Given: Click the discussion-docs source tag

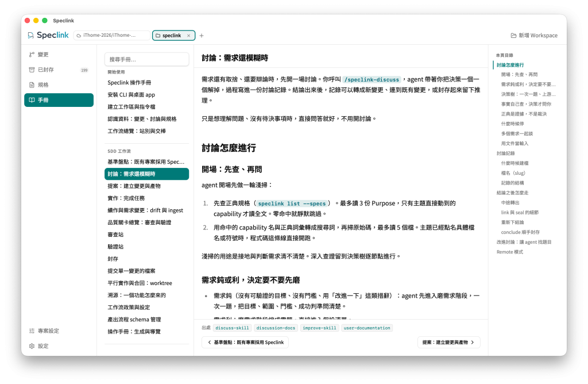Looking at the screenshot, I should tap(276, 328).
